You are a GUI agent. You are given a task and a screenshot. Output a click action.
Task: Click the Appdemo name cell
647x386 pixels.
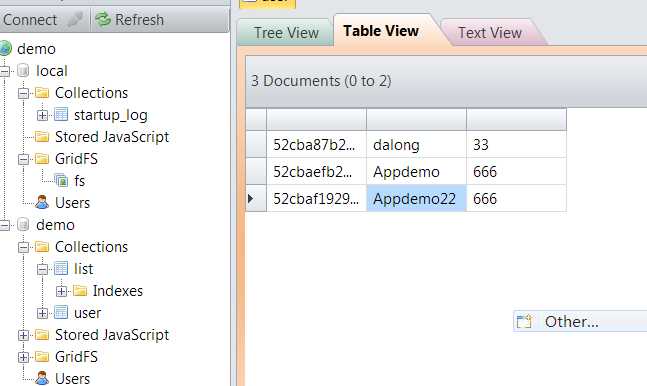[416, 171]
